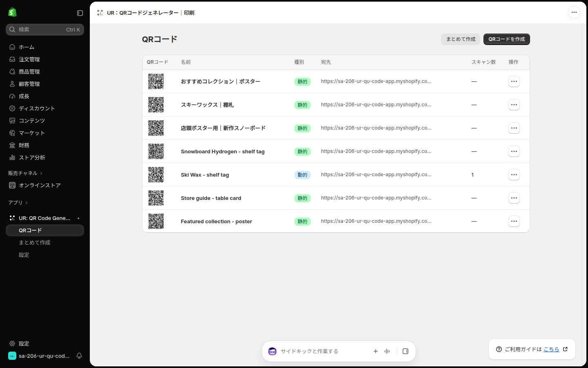
Task: Click the help question mark icon
Action: 499,349
